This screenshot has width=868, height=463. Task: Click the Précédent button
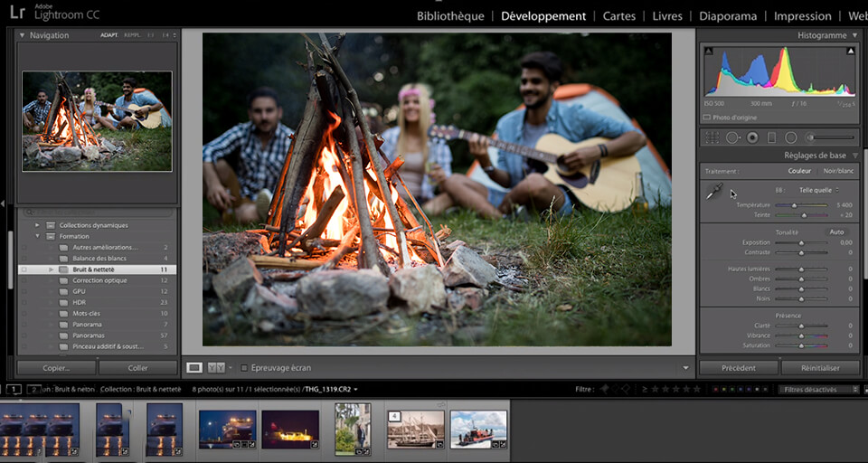point(739,368)
